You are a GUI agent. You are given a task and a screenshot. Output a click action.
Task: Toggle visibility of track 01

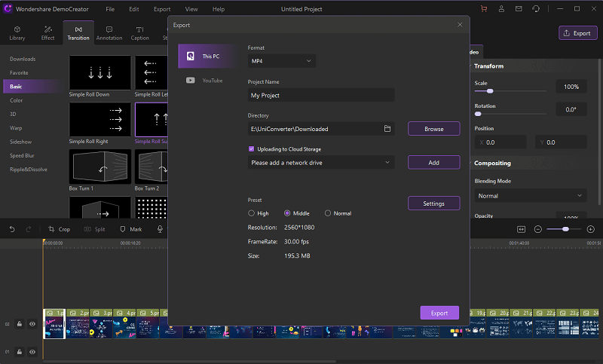click(x=32, y=352)
